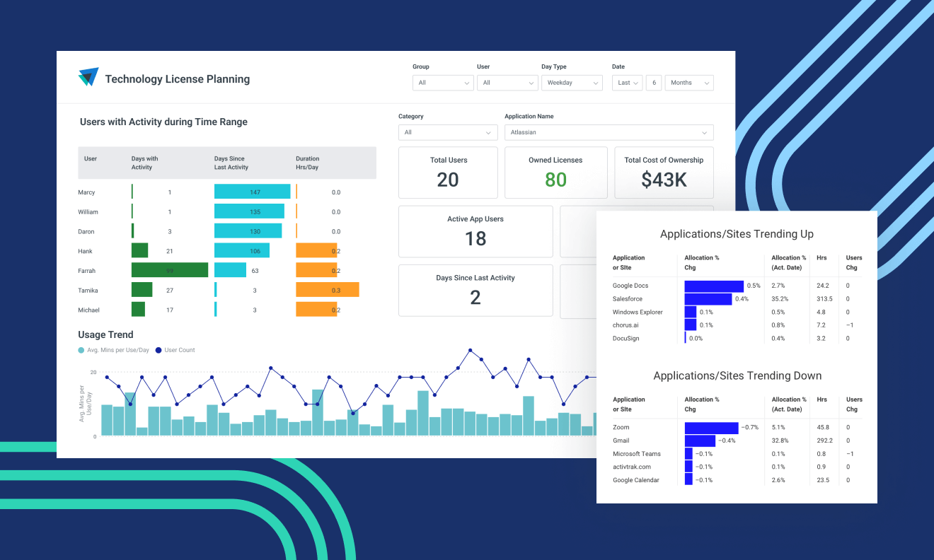Click Salesforce's blue allocation bar
Viewport: 934px width, 560px height.
click(708, 298)
